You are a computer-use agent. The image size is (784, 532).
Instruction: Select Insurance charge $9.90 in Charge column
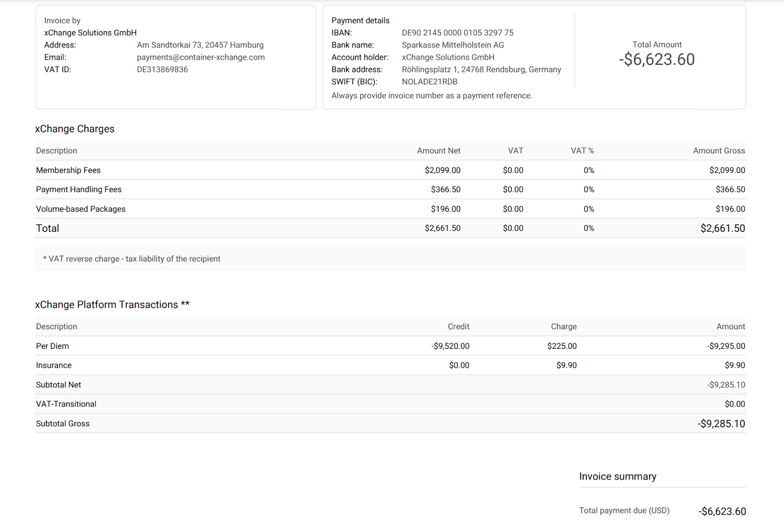pos(566,365)
